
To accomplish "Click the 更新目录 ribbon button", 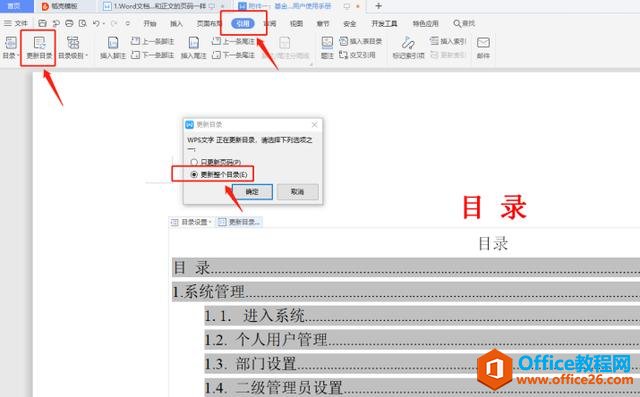I will (x=39, y=48).
